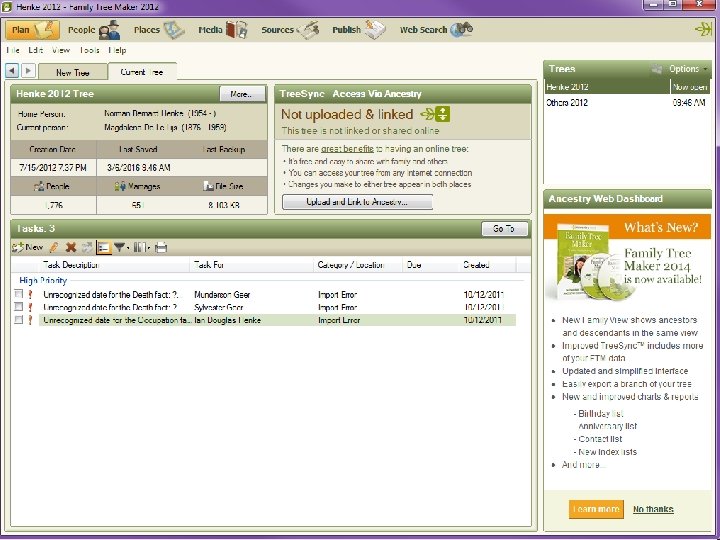Click the File Size icon label
Screen dimensions: 720x540
click(223, 186)
